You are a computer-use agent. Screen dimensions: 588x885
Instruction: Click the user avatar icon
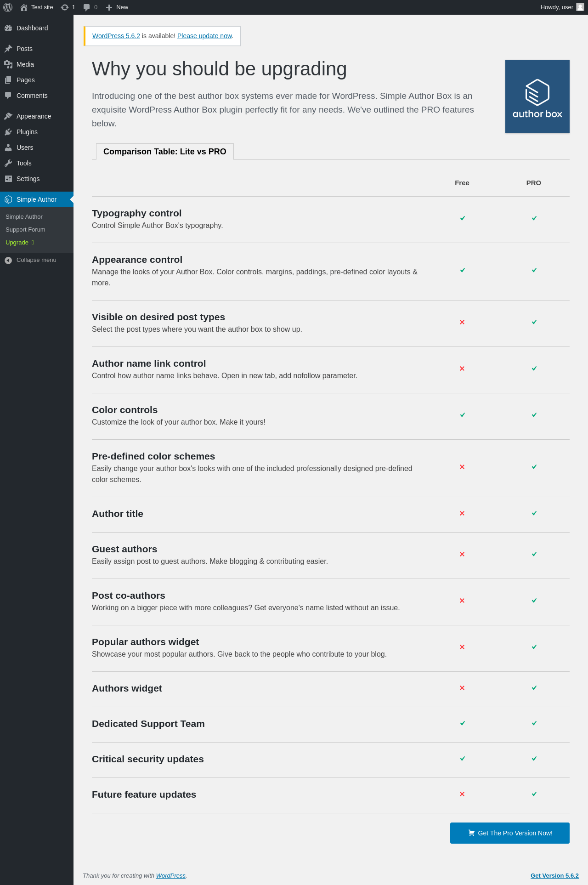click(x=580, y=7)
